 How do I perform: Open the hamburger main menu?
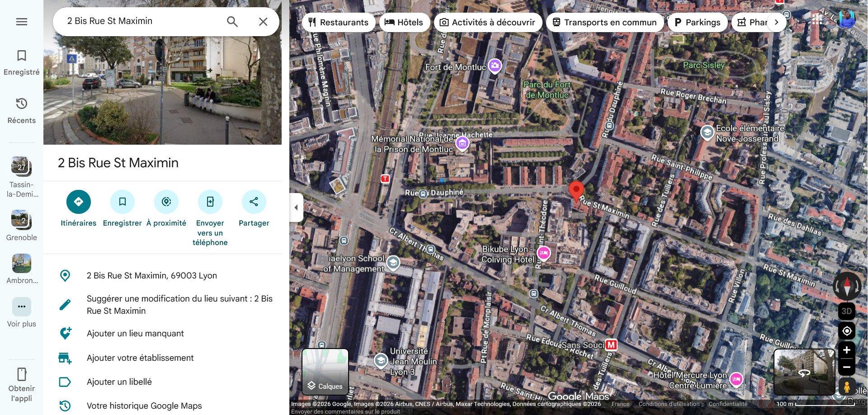click(22, 22)
